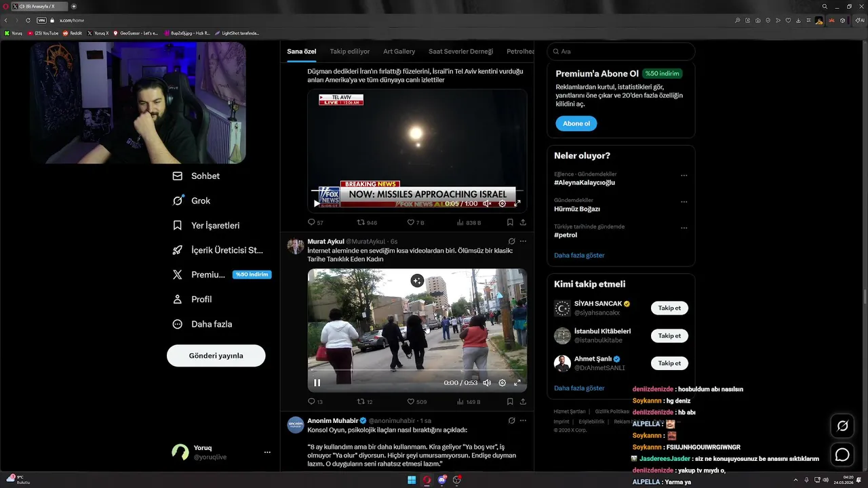The image size is (868, 488).
Task: Reload the page in Opera
Action: 28,20
